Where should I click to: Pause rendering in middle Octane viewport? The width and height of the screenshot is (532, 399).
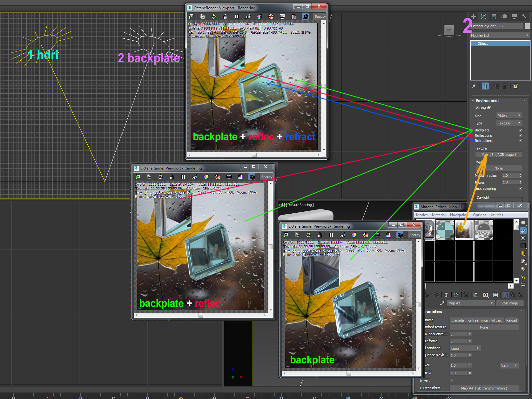point(183,177)
